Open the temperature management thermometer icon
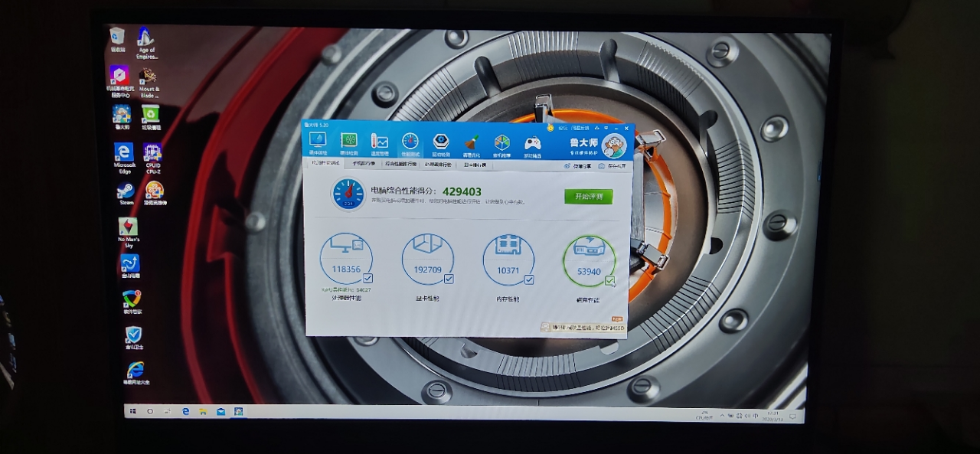Viewport: 980px width, 454px height. click(380, 143)
